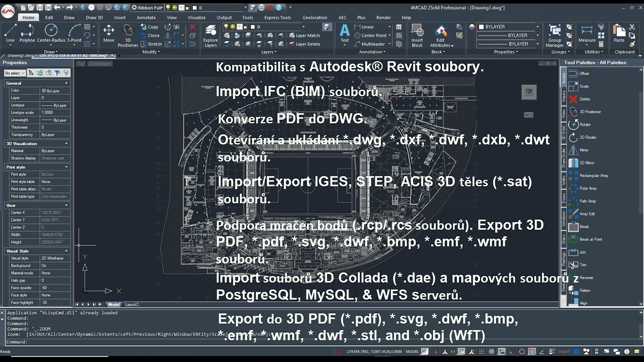The width and height of the screenshot is (644, 362).
Task: Click the scissors Cut icon in Clipboard
Action: coord(631,27)
